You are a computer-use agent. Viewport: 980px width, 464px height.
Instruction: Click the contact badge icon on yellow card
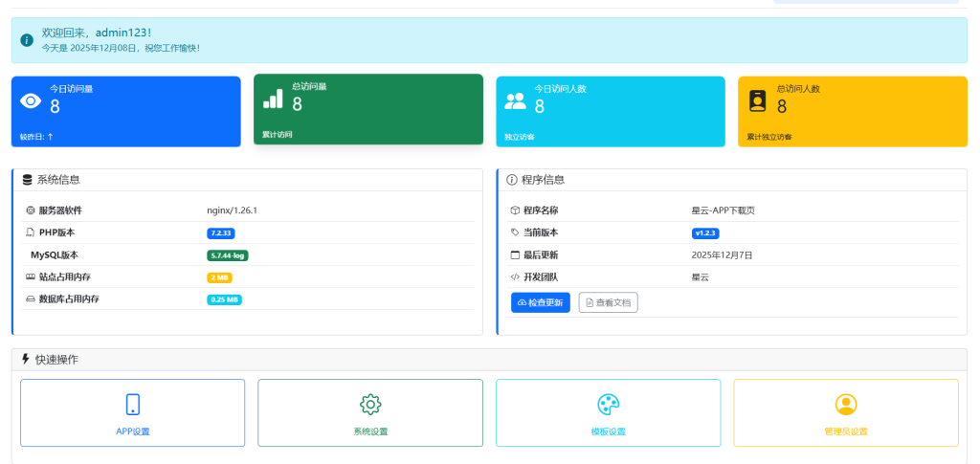coord(758,100)
